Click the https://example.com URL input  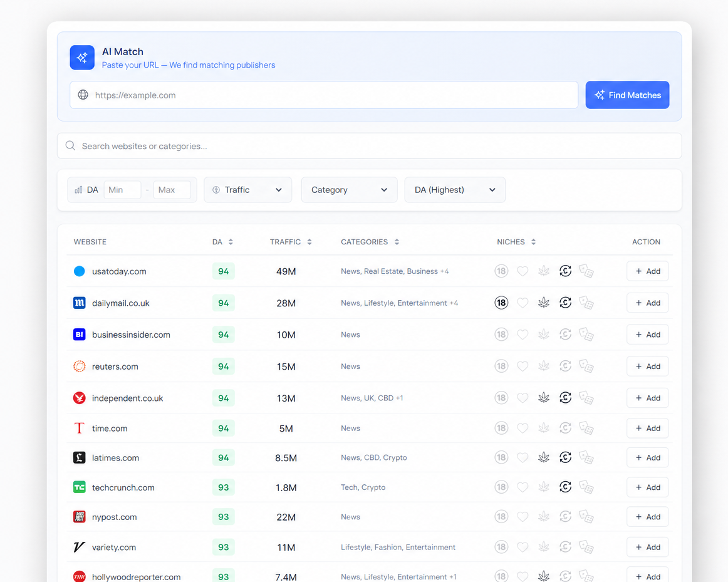tap(324, 95)
